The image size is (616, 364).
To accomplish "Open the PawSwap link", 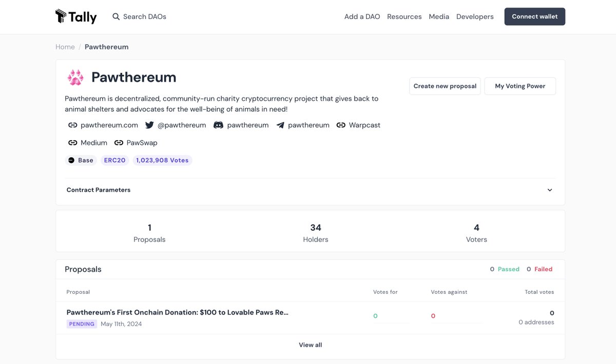I will (142, 143).
